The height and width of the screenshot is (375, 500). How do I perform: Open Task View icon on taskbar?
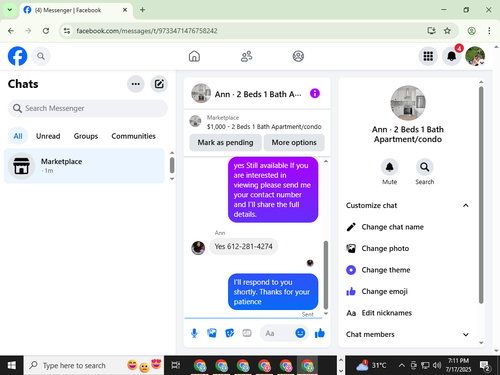pos(175,365)
